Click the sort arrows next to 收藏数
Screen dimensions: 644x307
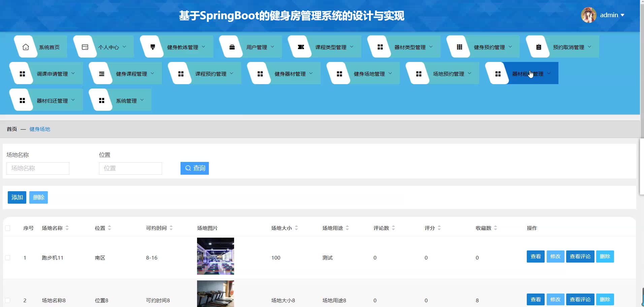point(495,228)
